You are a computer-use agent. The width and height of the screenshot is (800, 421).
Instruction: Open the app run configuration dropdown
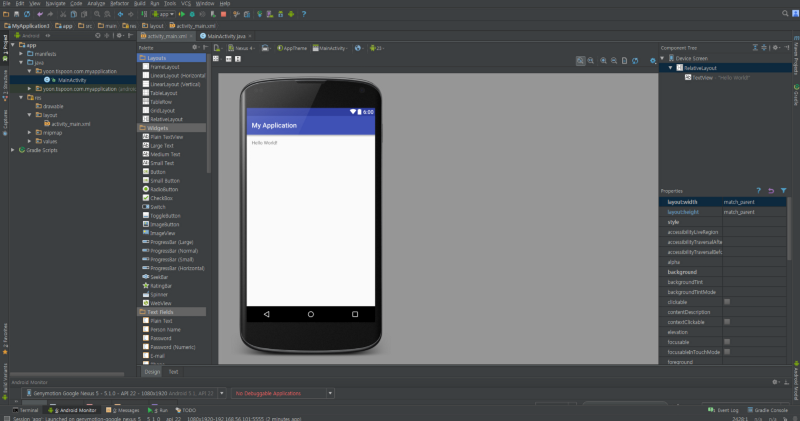[163, 14]
